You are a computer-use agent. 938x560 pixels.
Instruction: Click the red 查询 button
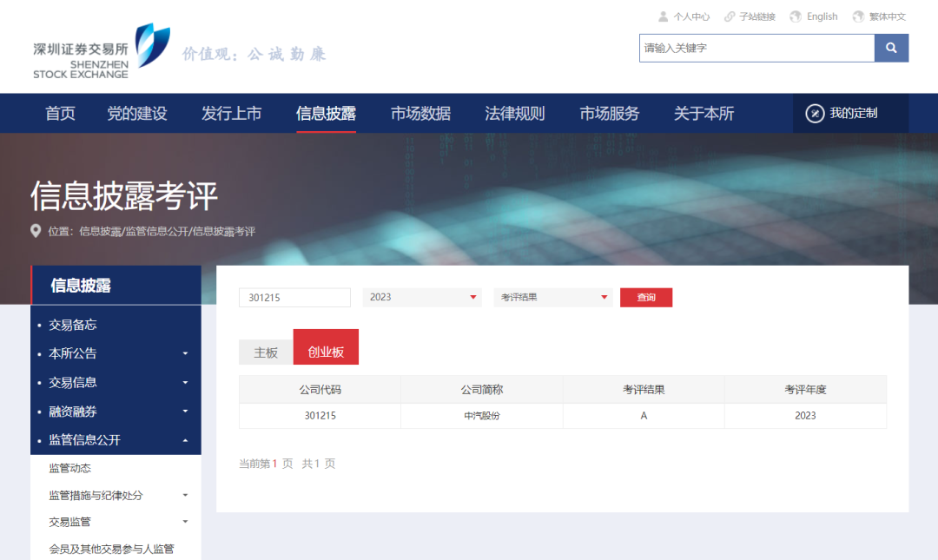[646, 297]
